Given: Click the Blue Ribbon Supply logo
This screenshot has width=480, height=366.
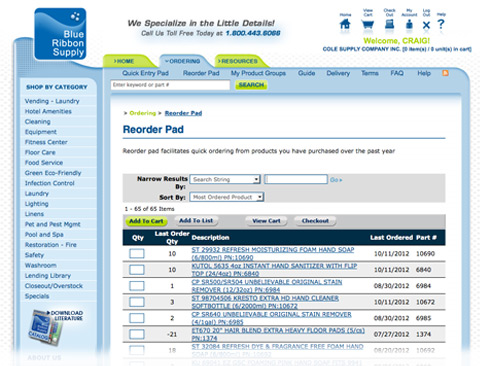Looking at the screenshot, I should point(60,34).
